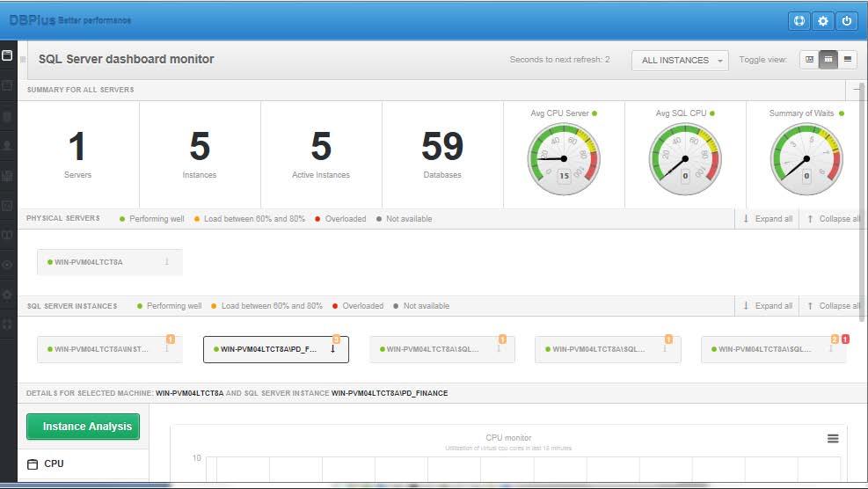This screenshot has width=868, height=489.
Task: Open the grid chart icon in sidebar
Action: point(7,176)
